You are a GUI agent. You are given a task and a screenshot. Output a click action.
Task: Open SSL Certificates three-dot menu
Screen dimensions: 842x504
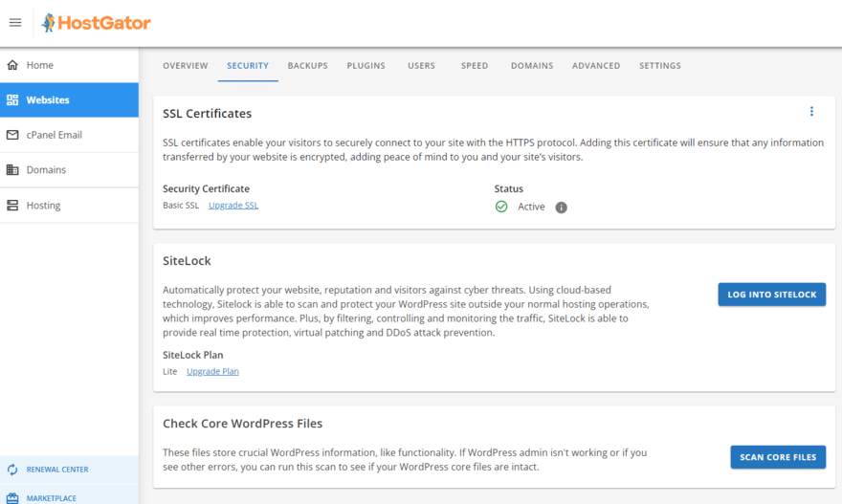click(811, 111)
